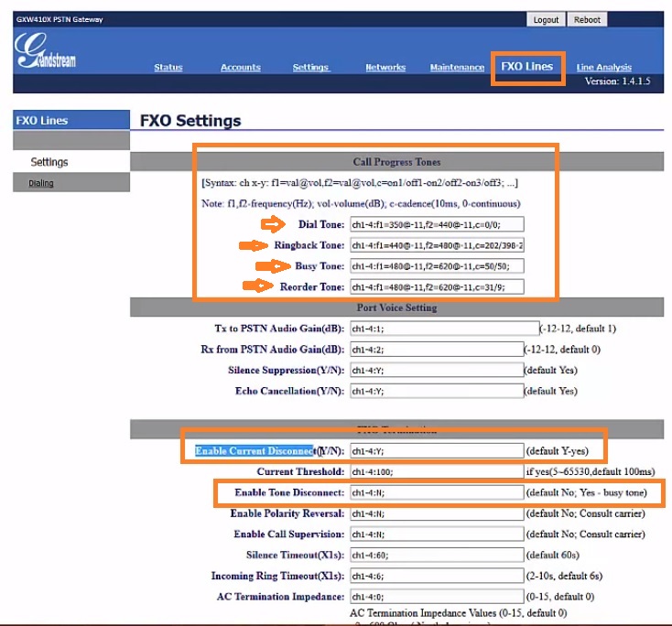Edit Tx to PSTN Audio Gain field

click(x=444, y=329)
